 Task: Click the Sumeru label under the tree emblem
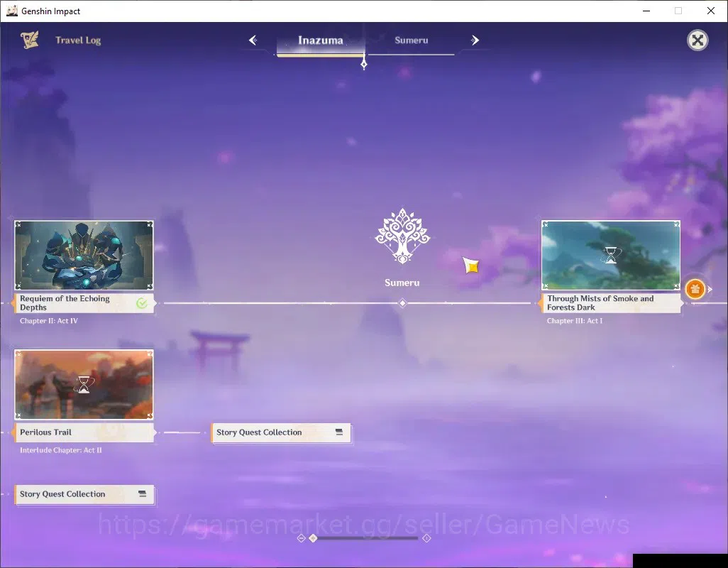pyautogui.click(x=402, y=283)
